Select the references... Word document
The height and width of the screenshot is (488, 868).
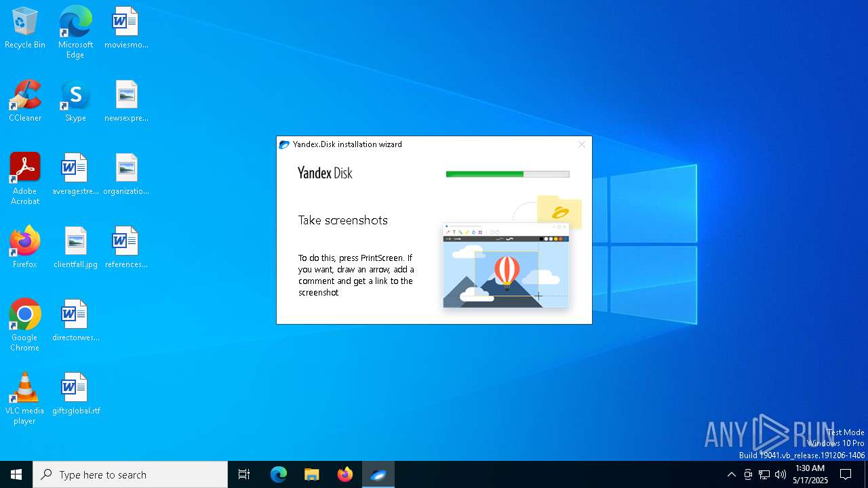pyautogui.click(x=126, y=248)
